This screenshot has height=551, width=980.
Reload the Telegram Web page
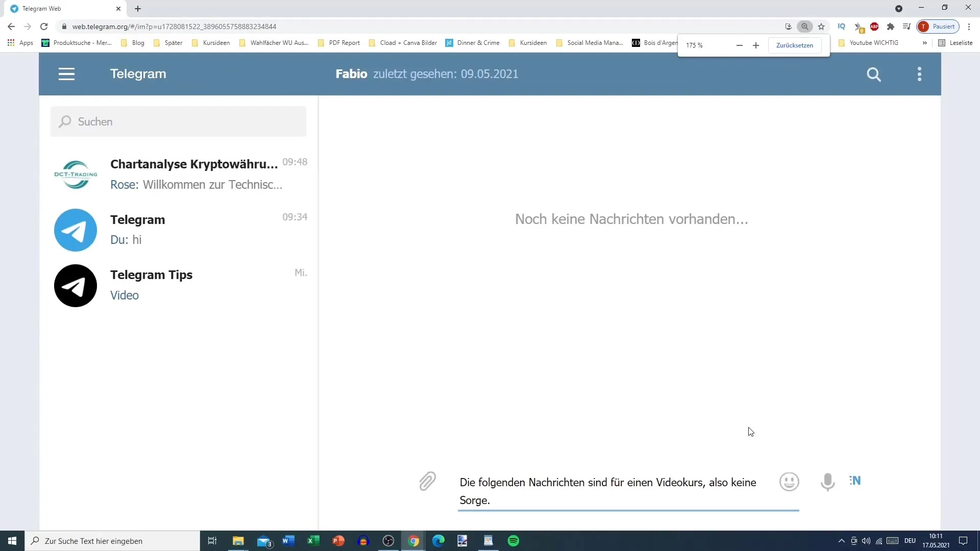44,27
